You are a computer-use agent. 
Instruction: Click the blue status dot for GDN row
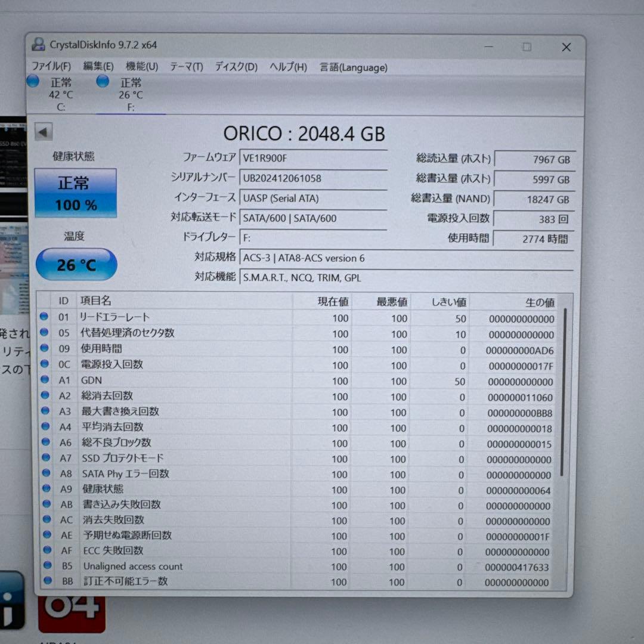click(x=45, y=379)
